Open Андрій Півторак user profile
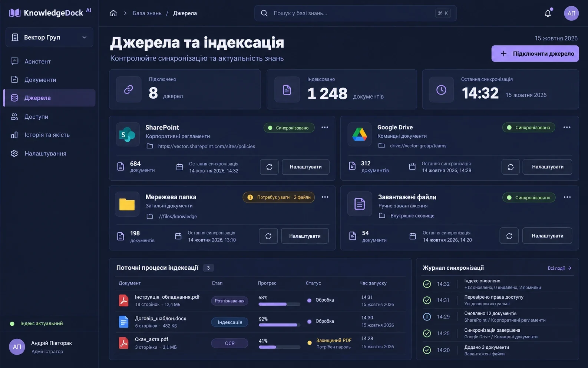This screenshot has height=368, width=588. pos(49,347)
